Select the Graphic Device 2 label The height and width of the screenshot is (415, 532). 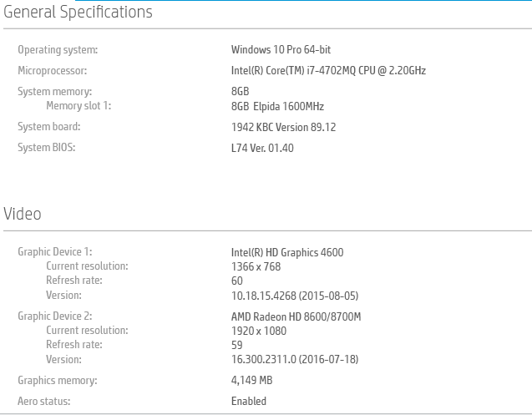pos(54,316)
